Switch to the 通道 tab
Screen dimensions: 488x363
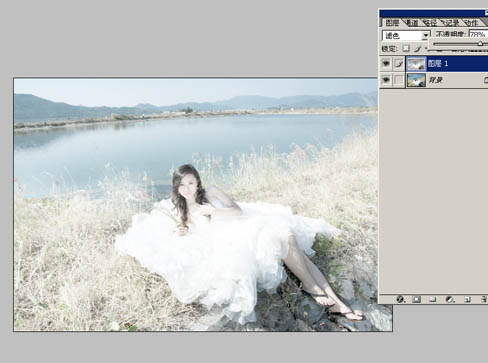click(x=412, y=23)
